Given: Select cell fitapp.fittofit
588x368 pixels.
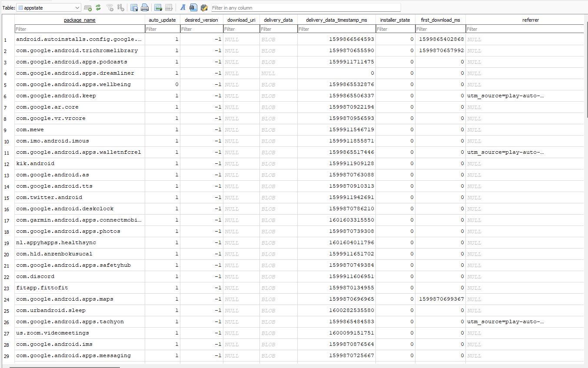Looking at the screenshot, I should (x=80, y=288).
